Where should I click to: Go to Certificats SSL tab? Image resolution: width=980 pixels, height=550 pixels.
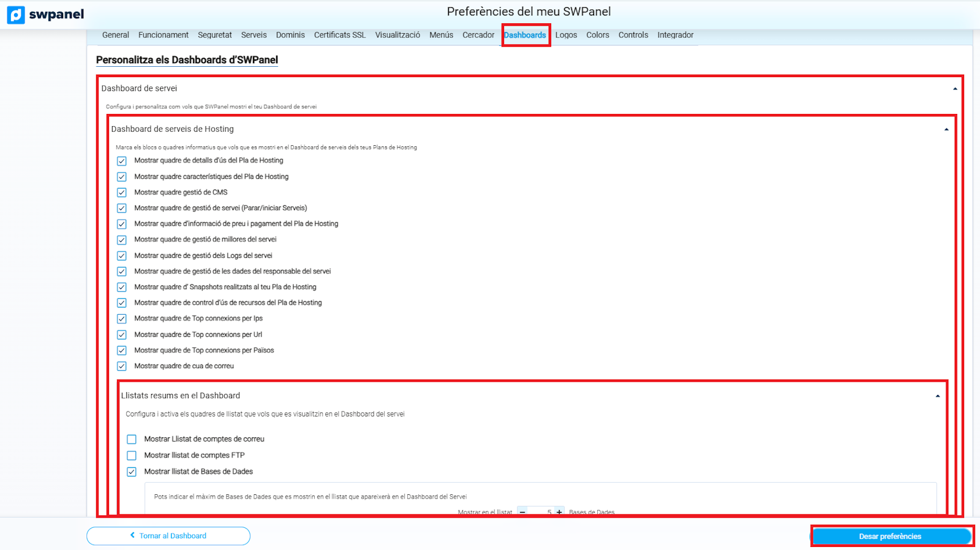pyautogui.click(x=339, y=35)
